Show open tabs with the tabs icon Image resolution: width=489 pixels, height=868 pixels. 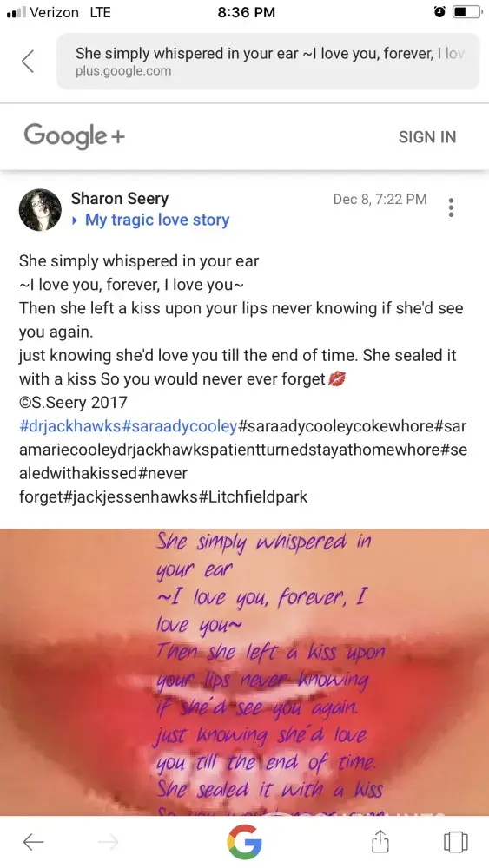(456, 842)
